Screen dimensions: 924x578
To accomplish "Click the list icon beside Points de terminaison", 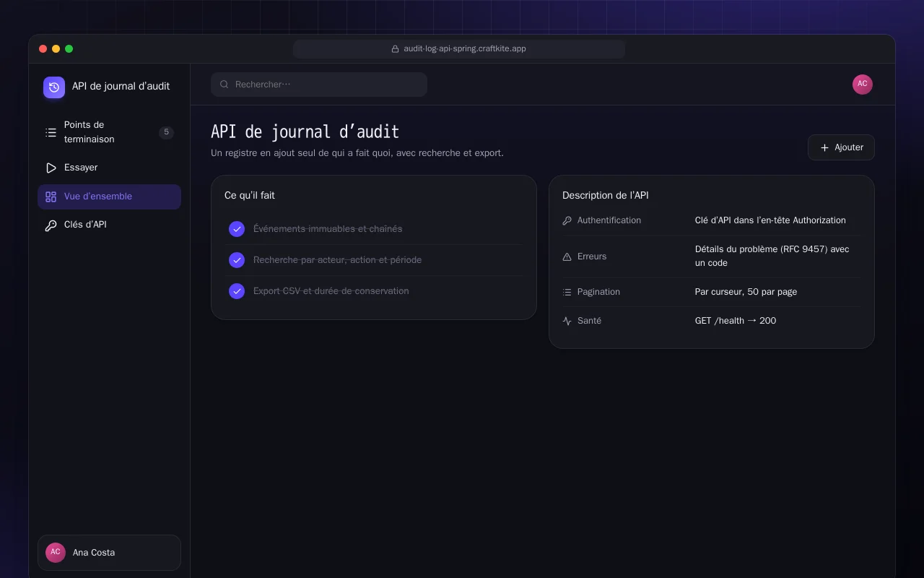I will [51, 132].
